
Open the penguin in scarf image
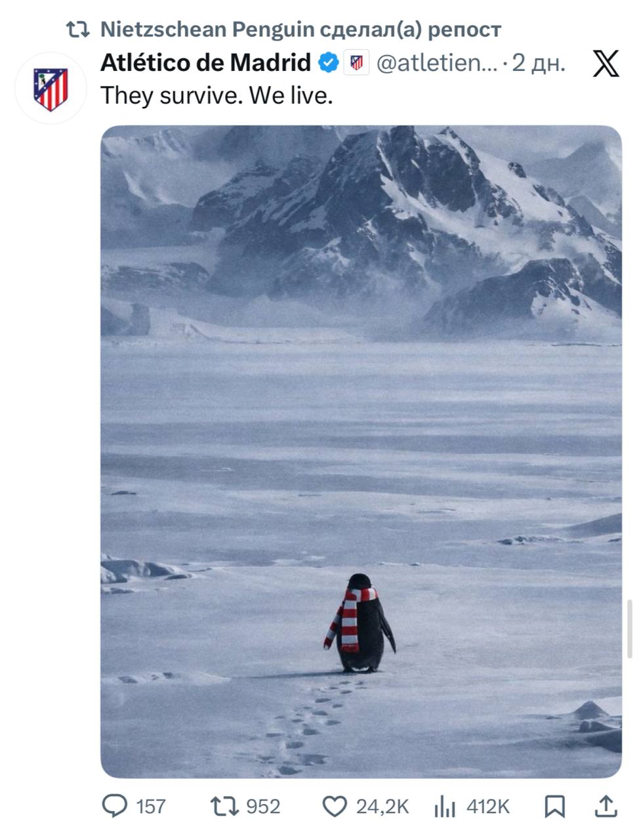click(x=361, y=451)
